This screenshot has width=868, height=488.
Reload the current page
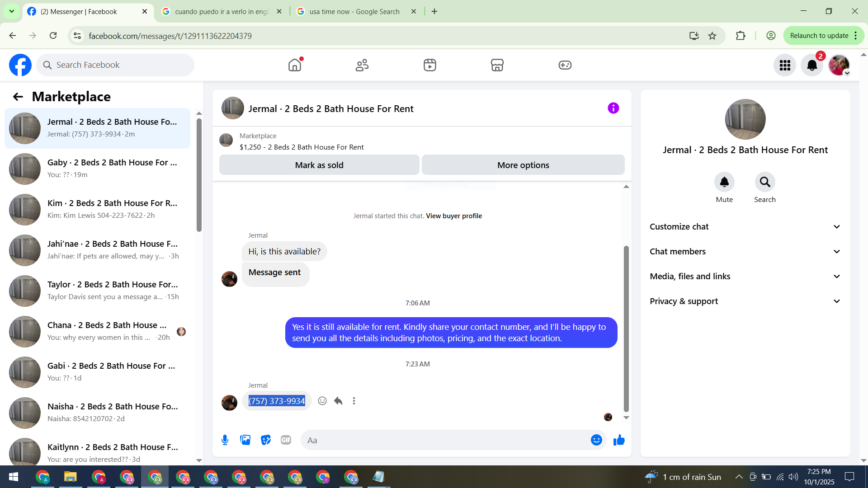[53, 36]
